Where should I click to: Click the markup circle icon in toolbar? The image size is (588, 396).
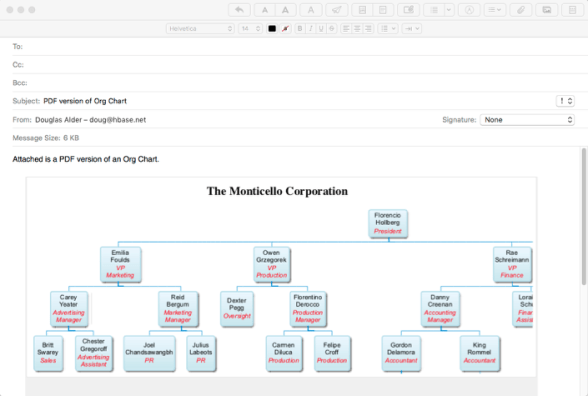coord(469,10)
